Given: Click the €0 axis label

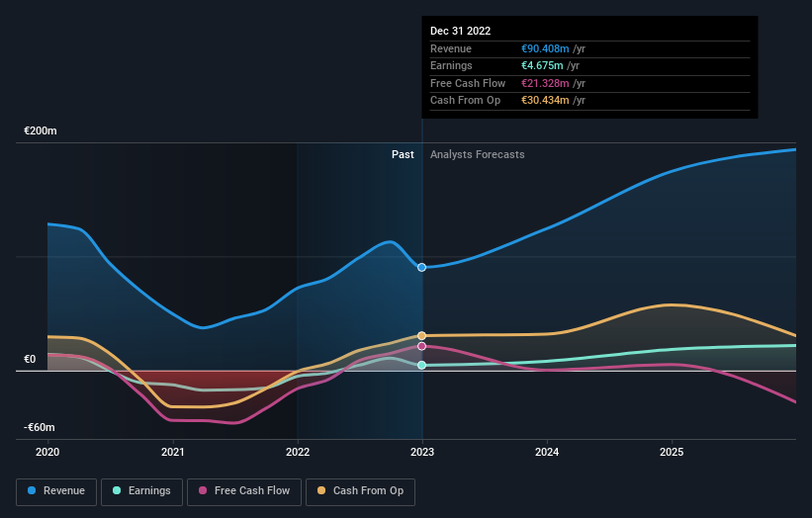Looking at the screenshot, I should tap(30, 359).
